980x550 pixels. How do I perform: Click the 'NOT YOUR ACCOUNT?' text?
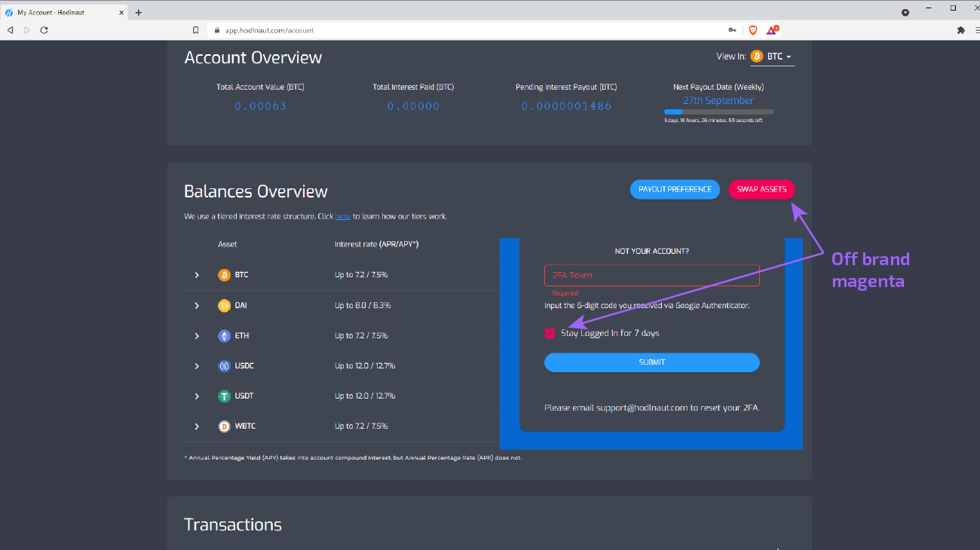[x=652, y=251]
